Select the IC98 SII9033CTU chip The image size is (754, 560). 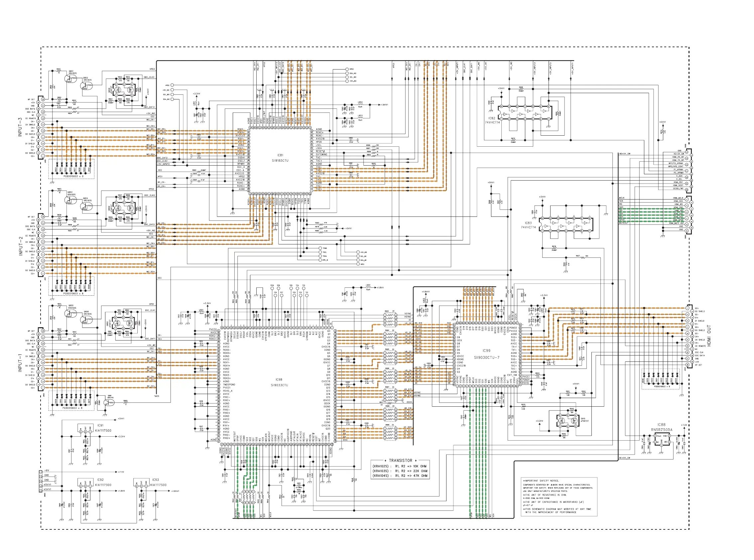(279, 382)
